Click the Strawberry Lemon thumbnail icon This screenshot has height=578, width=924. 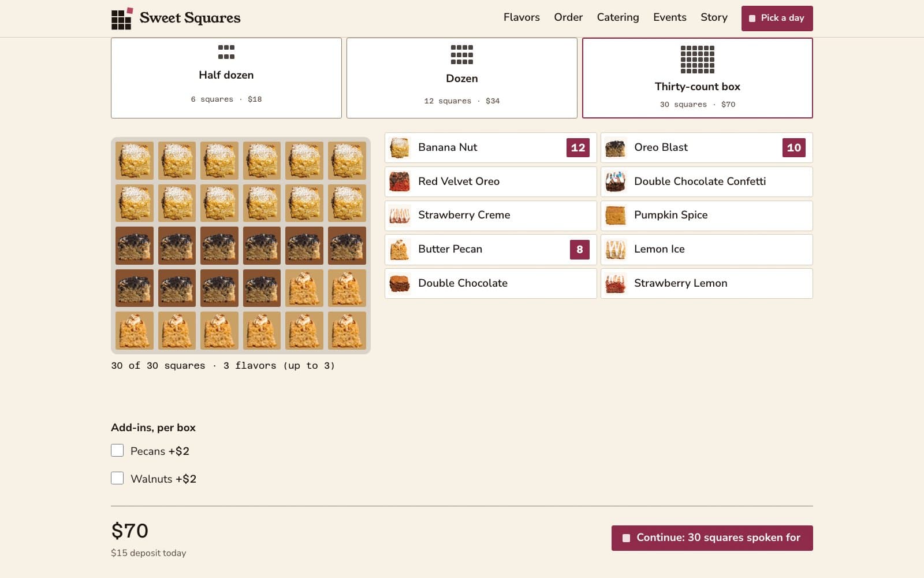click(x=616, y=283)
